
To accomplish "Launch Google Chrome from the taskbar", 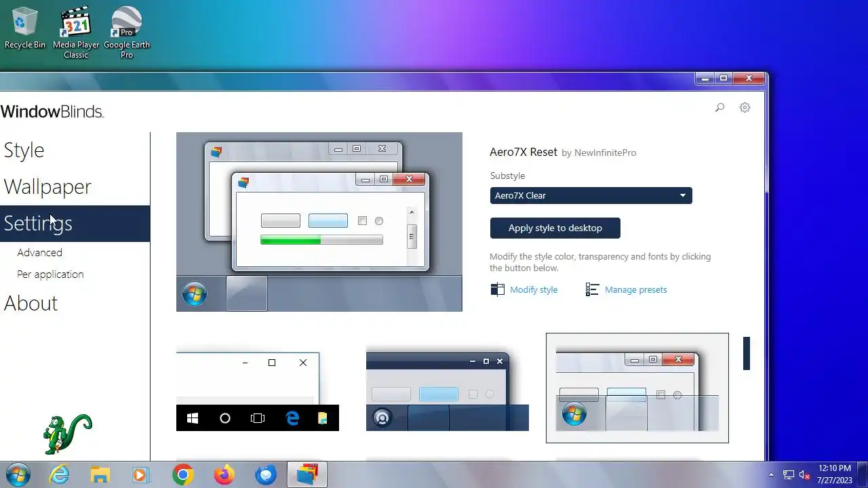I will point(182,475).
